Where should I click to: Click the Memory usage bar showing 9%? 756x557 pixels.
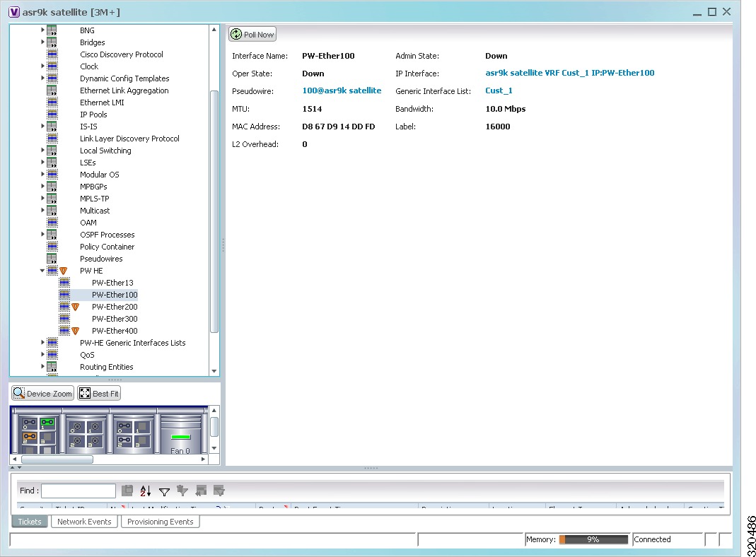click(x=593, y=539)
